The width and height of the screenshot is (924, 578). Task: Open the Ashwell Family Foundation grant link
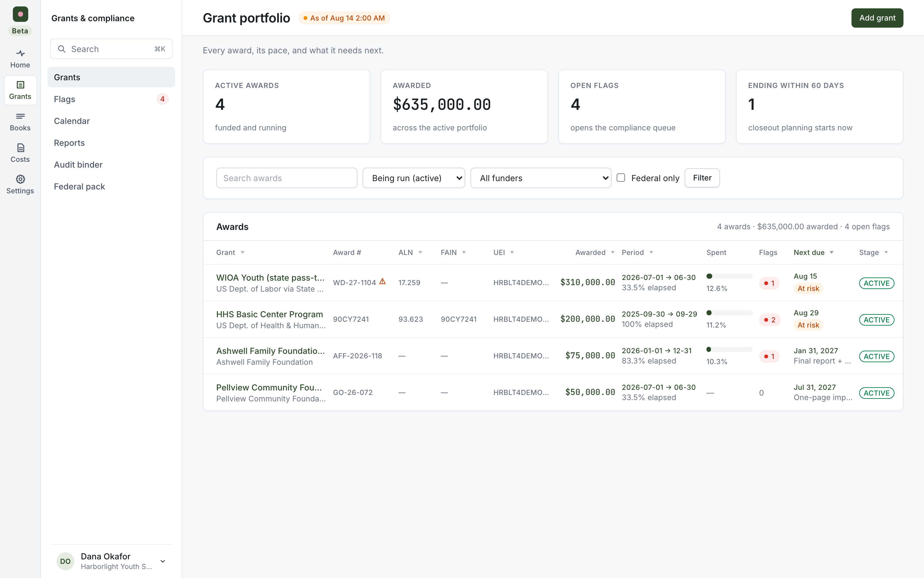271,351
